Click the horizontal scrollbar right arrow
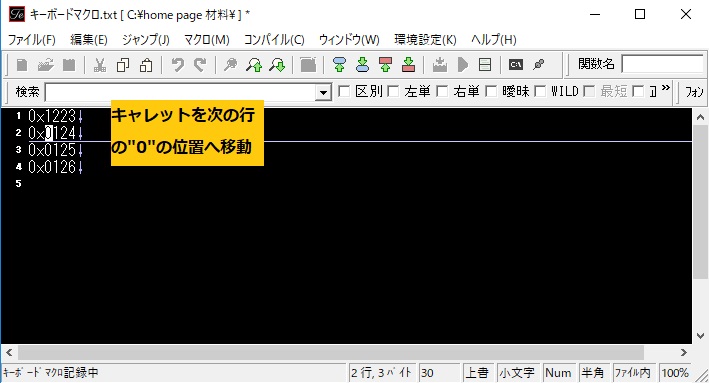This screenshot has height=383, width=709. (x=683, y=352)
